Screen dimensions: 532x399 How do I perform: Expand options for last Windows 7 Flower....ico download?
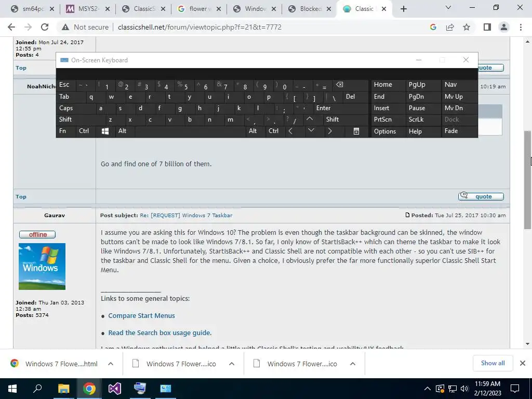pos(353,364)
